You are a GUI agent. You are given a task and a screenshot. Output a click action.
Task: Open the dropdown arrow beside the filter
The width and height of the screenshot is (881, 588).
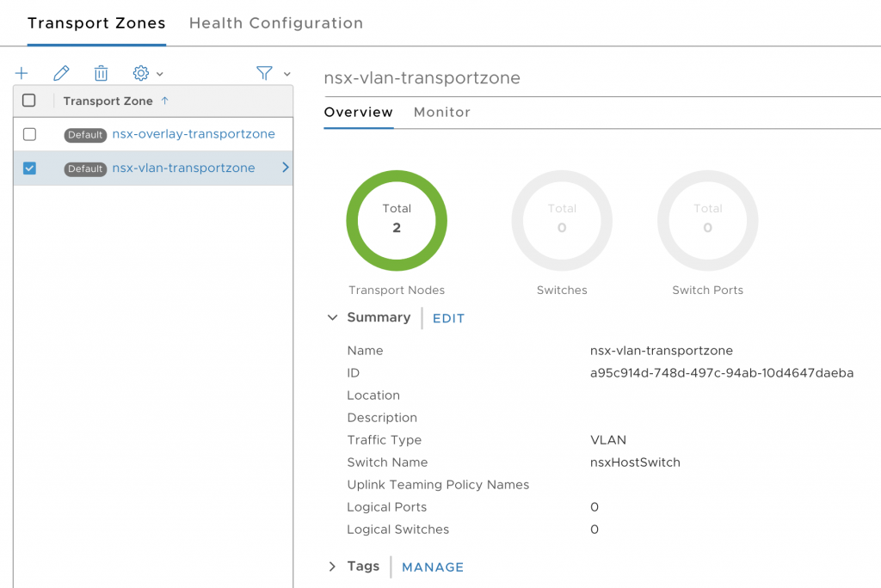coord(287,74)
